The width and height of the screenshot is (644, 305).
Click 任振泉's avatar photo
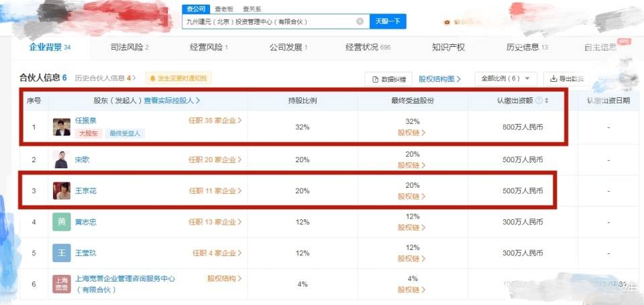[x=62, y=127]
